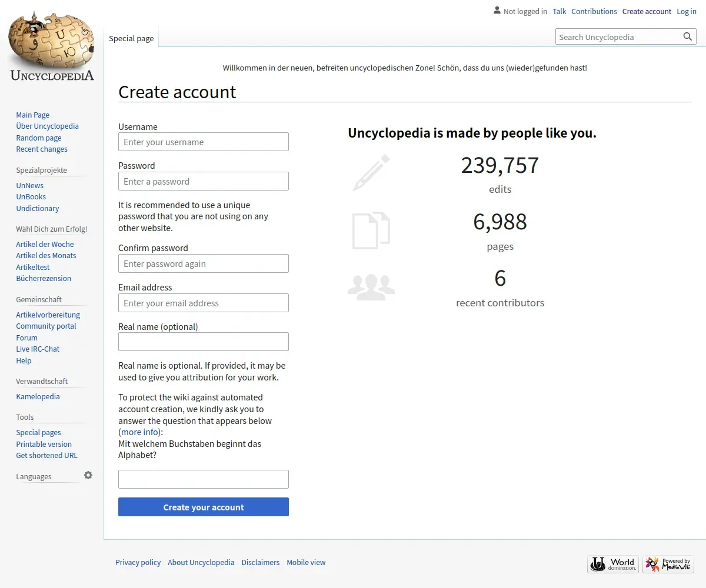
Task: View Recent changes
Action: tap(42, 149)
